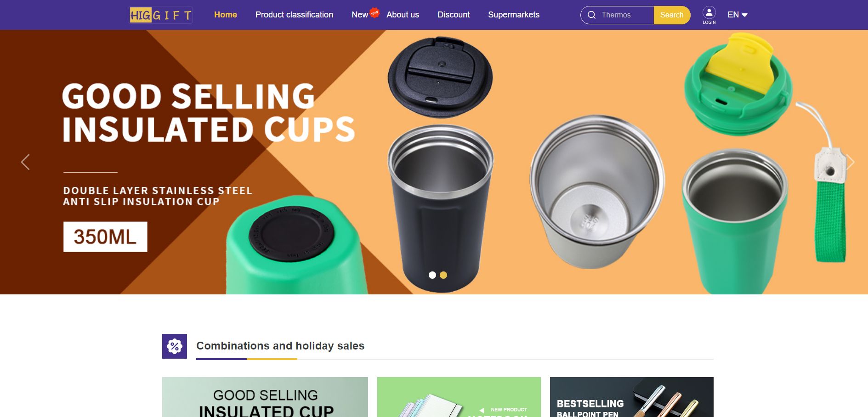Click the HIGGIFT logo
Image resolution: width=868 pixels, height=417 pixels.
(x=160, y=15)
